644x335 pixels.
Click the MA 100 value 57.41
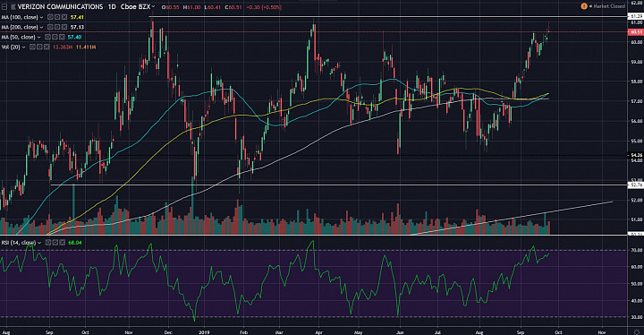[77, 17]
